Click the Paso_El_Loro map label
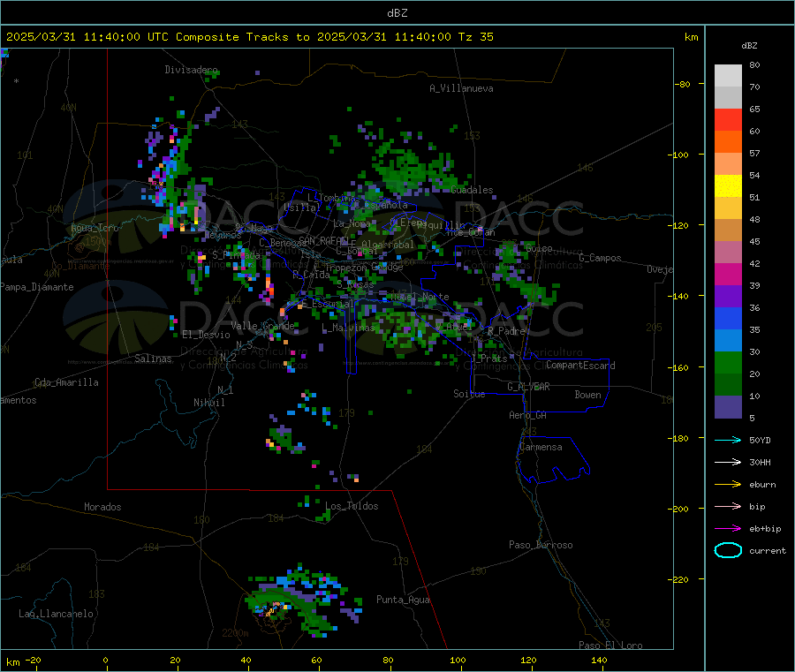Viewport: 795px width, 672px height. [610, 646]
